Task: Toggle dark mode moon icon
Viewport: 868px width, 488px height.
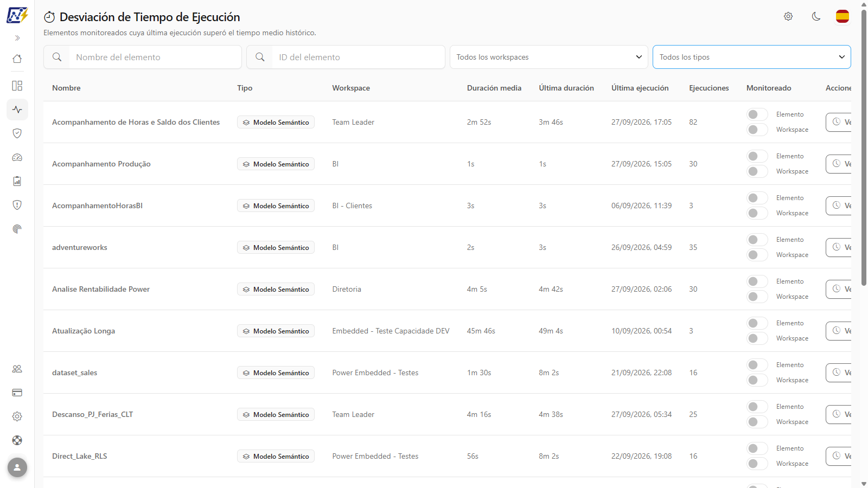Action: 816,16
